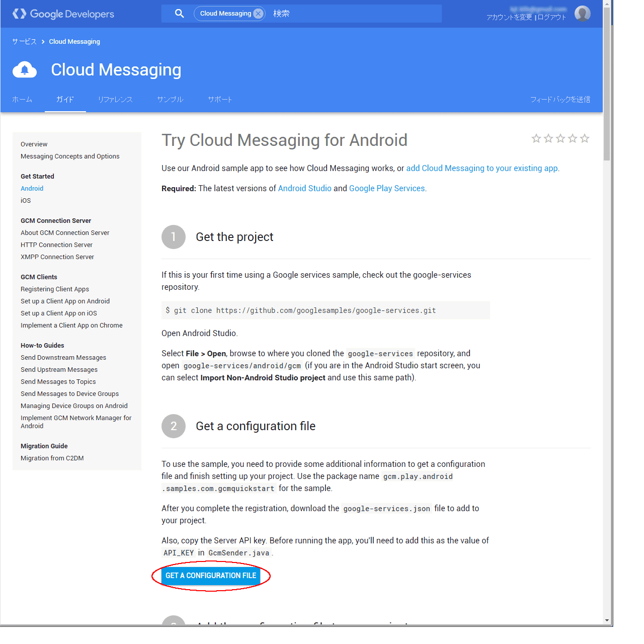
Task: Rate the page five stars
Action: [585, 138]
